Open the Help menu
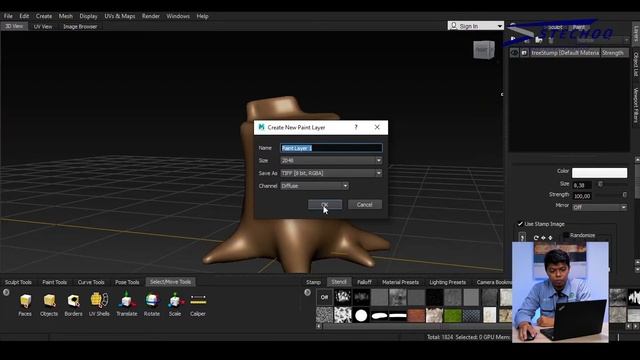This screenshot has width=640, height=360. click(x=202, y=16)
